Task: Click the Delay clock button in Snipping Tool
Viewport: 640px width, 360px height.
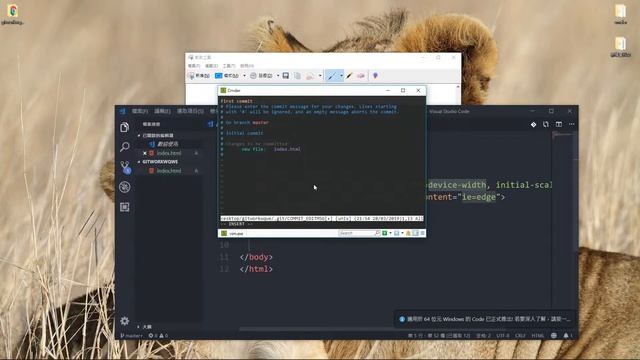Action: [x=261, y=76]
